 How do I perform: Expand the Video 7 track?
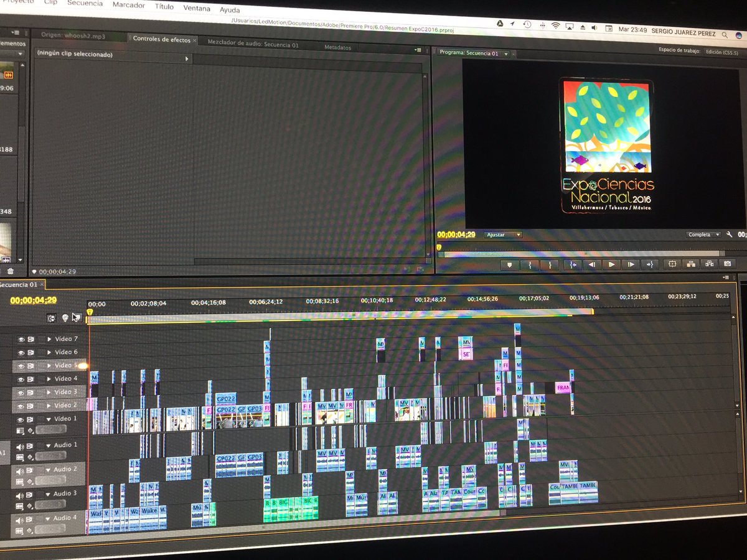[x=49, y=339]
